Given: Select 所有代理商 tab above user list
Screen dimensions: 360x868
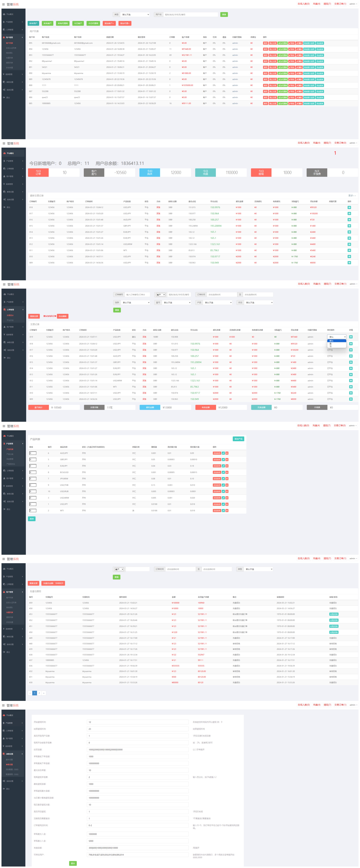Looking at the screenshot, I should [63, 23].
